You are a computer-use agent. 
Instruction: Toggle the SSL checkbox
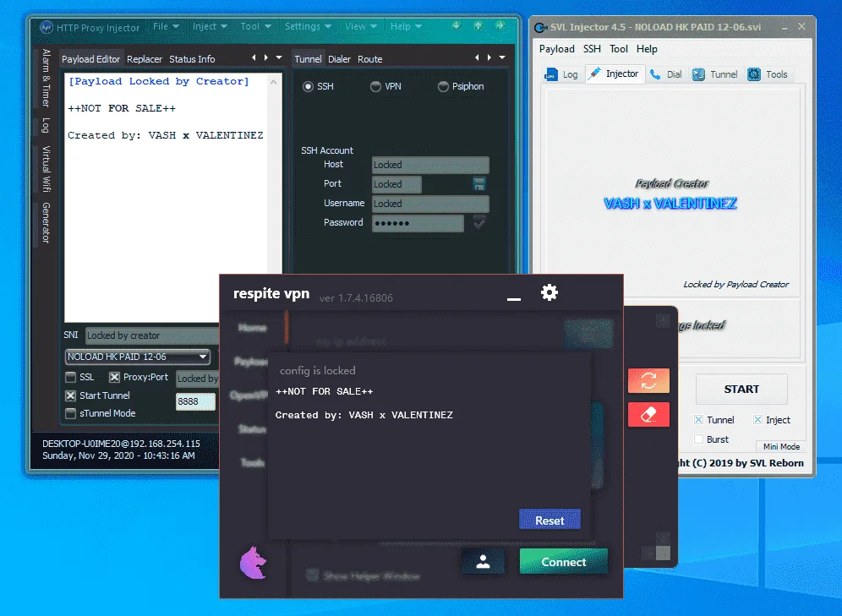click(x=70, y=377)
